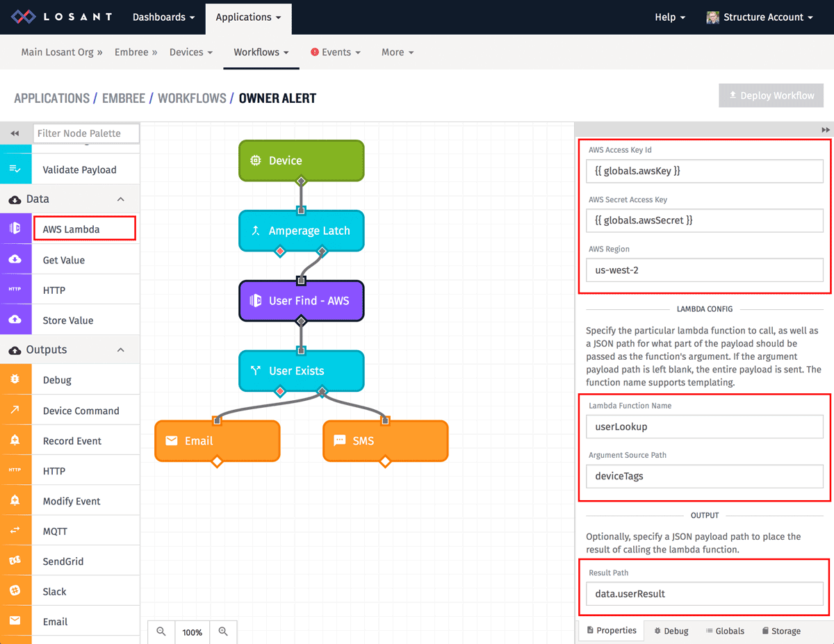Screen dimensions: 834x644
Task: Select the Device Command node icon
Action: click(x=15, y=410)
